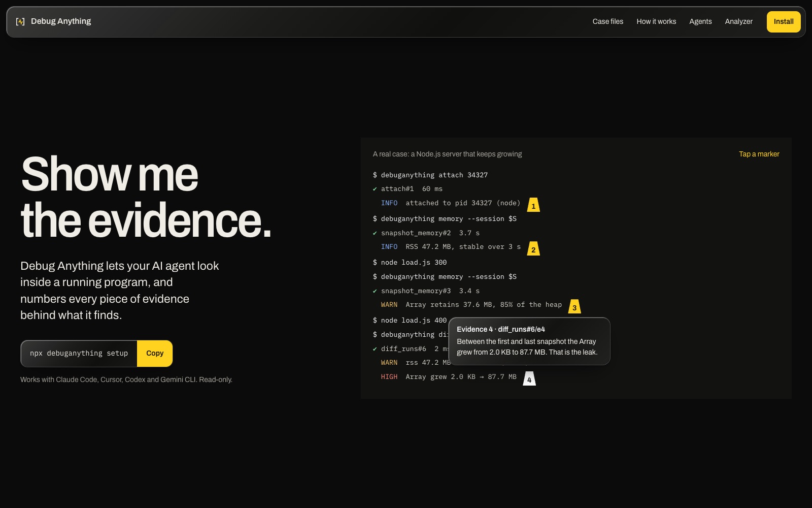This screenshot has width=812, height=508.
Task: Tap evidence marker 3 by Array retains line
Action: pyautogui.click(x=574, y=306)
